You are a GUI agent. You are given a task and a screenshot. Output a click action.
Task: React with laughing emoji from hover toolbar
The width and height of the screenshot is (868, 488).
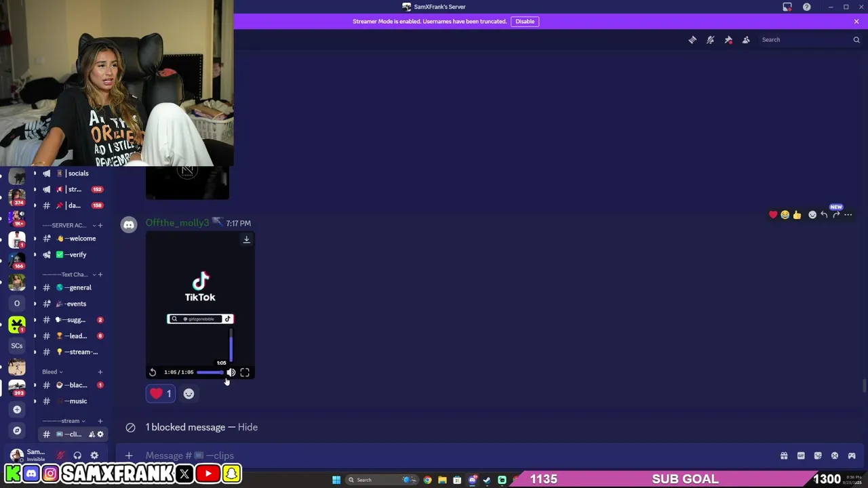point(785,215)
